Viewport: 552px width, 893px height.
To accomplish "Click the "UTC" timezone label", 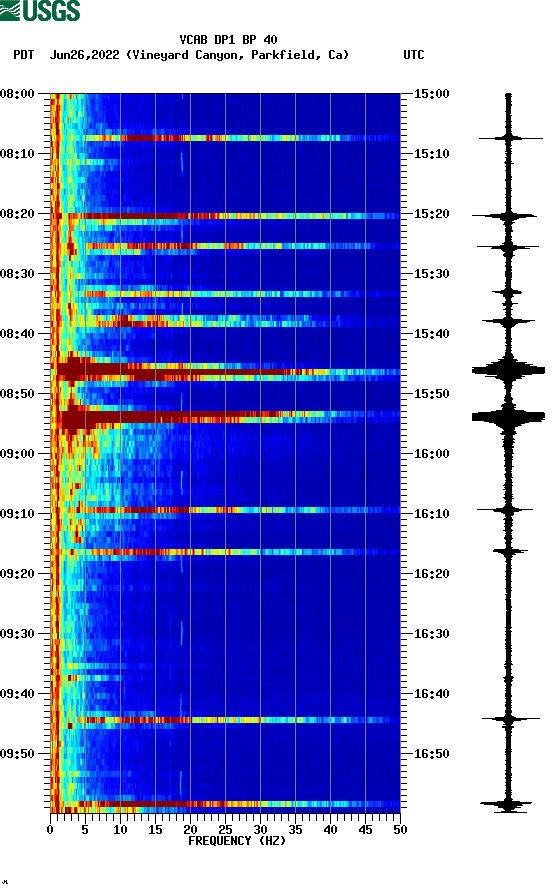I will pos(414,55).
